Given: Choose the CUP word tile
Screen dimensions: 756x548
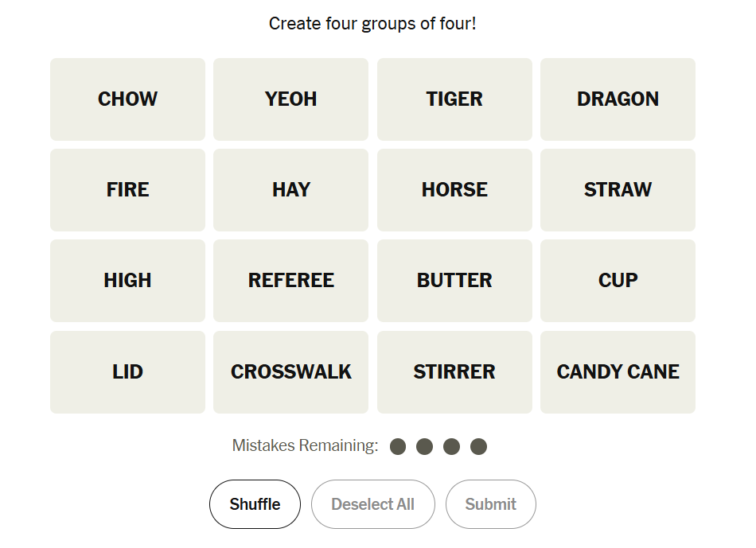Looking at the screenshot, I should pos(618,281).
